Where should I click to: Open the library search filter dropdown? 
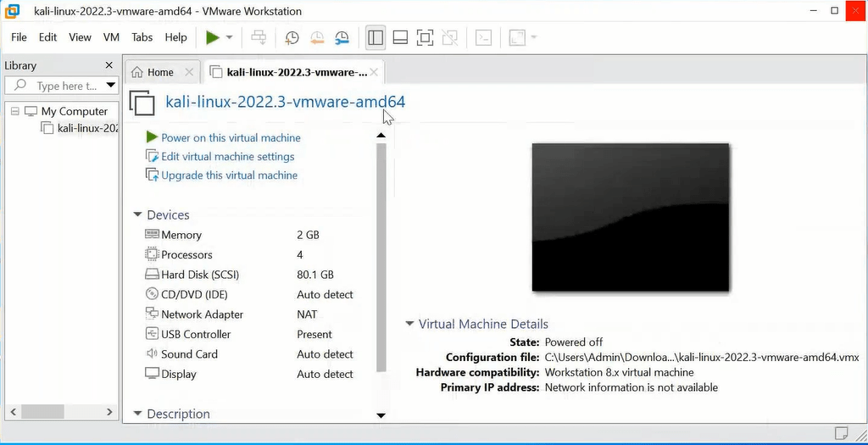click(x=111, y=86)
